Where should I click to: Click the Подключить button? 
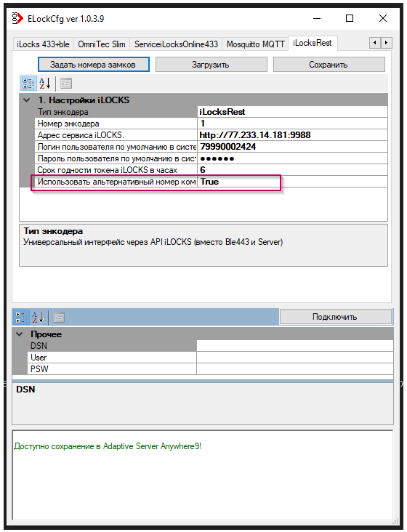(336, 317)
